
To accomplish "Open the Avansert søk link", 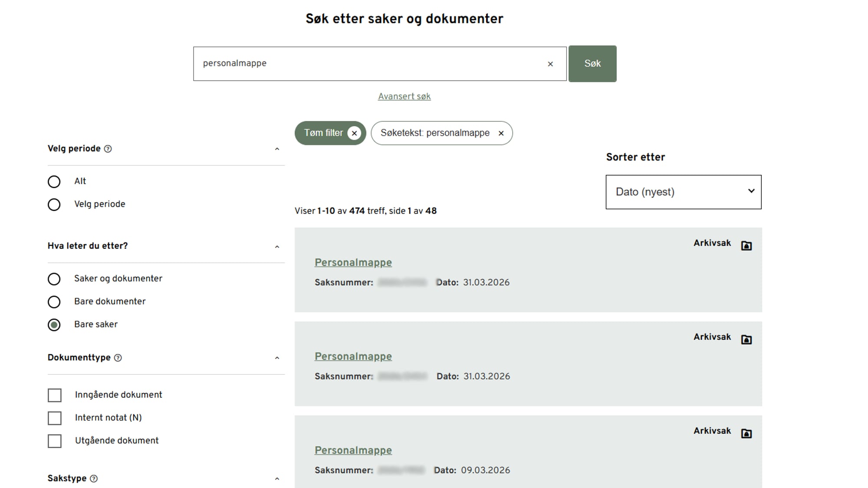I will pos(404,96).
